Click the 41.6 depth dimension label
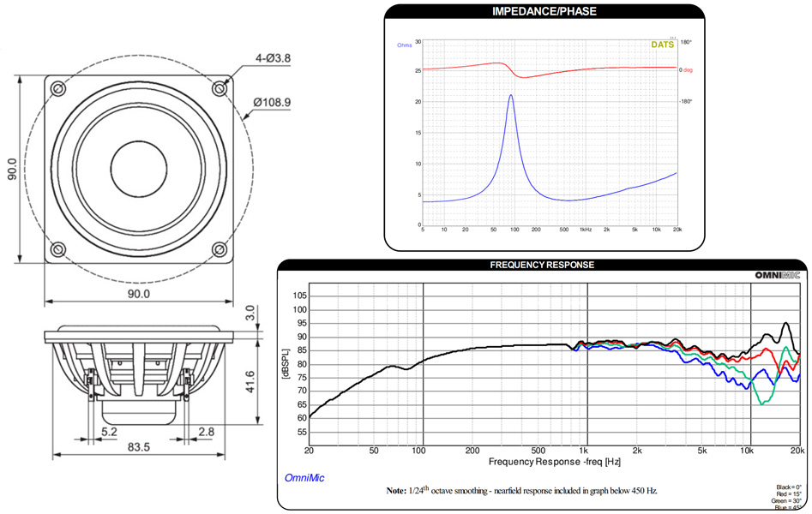 pos(250,381)
